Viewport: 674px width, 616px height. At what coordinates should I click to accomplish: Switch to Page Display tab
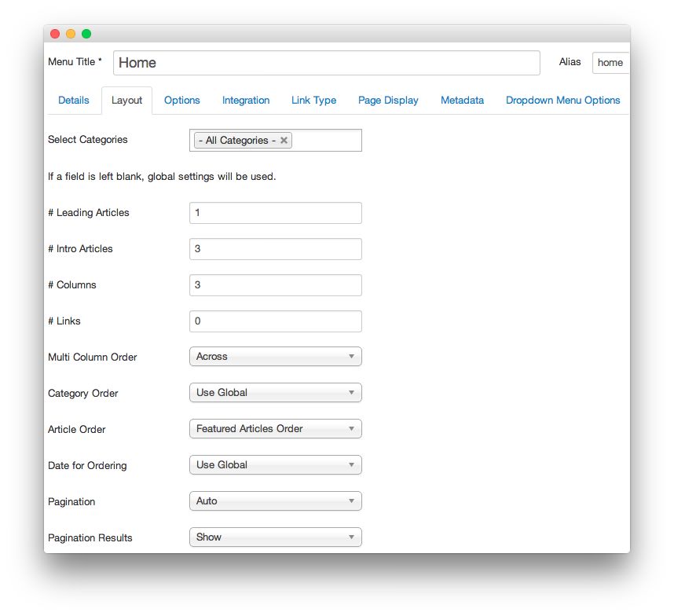click(x=388, y=100)
